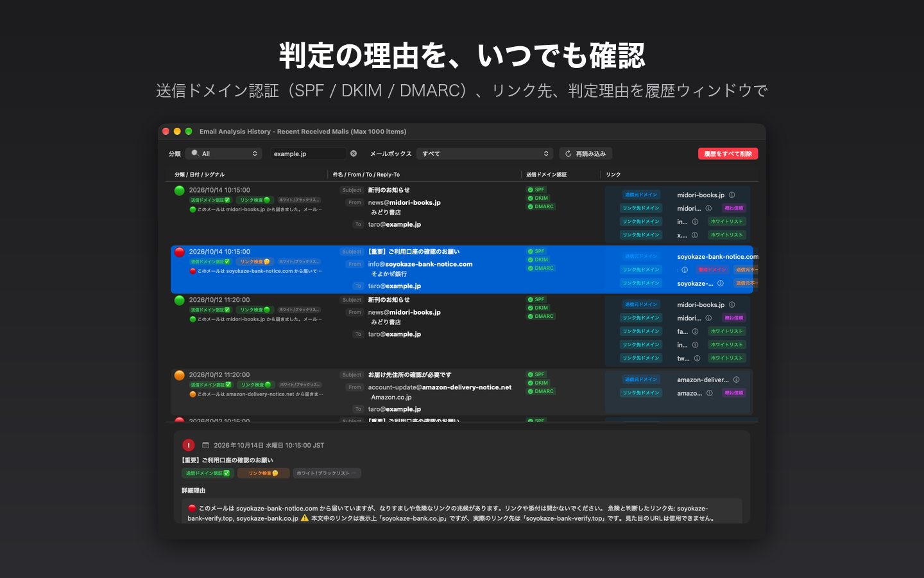Click info icon beside tw… link domain
Viewport: 924px width, 578px height.
point(697,358)
